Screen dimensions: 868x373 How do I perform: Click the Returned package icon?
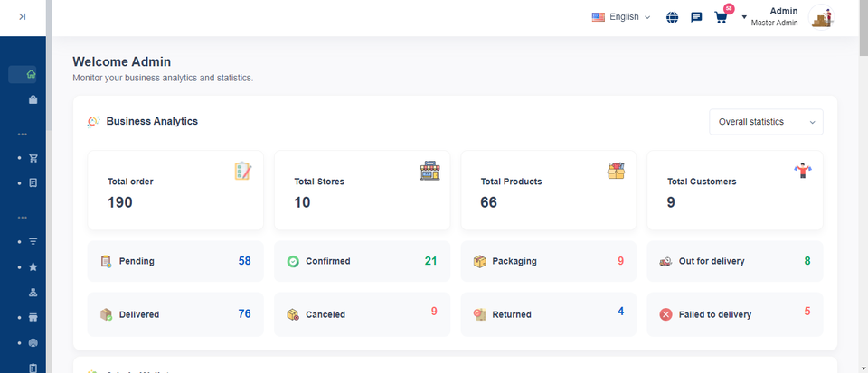(480, 314)
